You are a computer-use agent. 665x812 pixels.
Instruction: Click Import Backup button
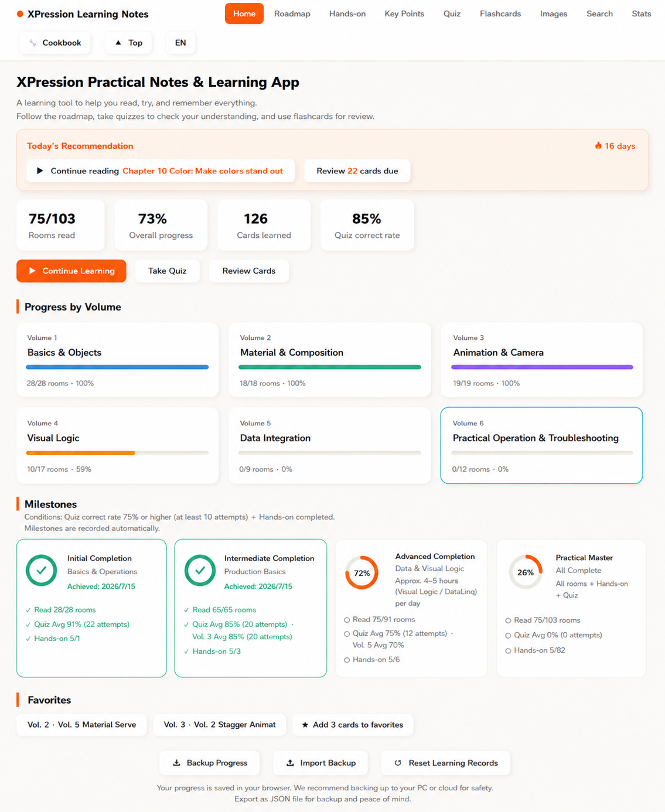tap(321, 763)
